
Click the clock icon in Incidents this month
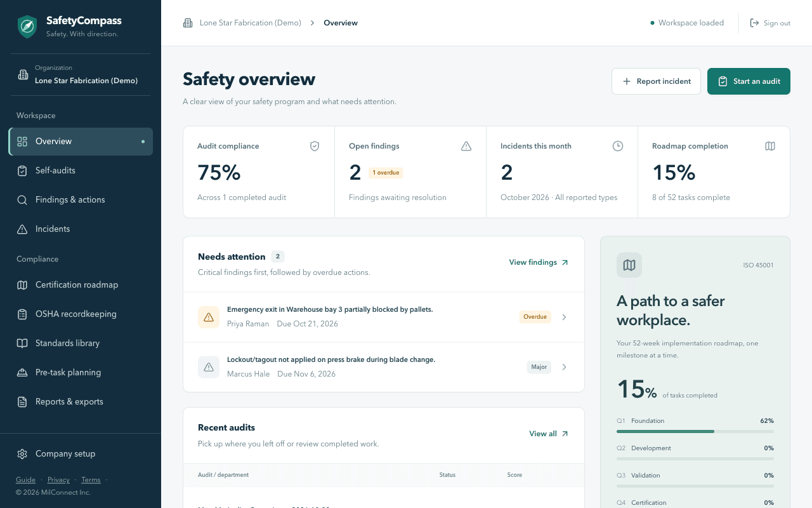(618, 146)
